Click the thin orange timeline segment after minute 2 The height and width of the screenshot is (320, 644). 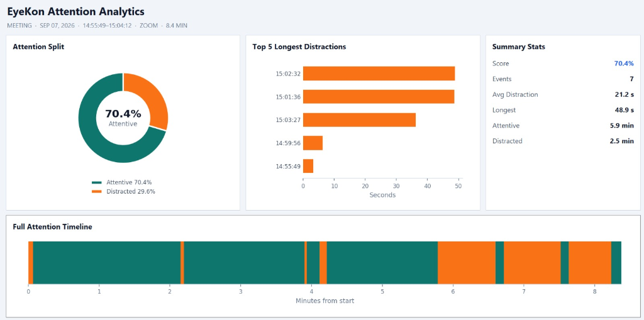182,263
